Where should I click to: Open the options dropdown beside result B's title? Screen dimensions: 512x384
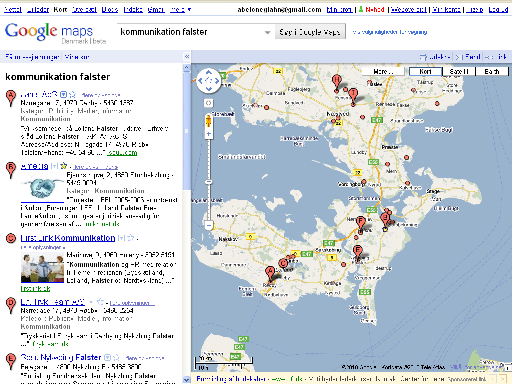click(54, 166)
